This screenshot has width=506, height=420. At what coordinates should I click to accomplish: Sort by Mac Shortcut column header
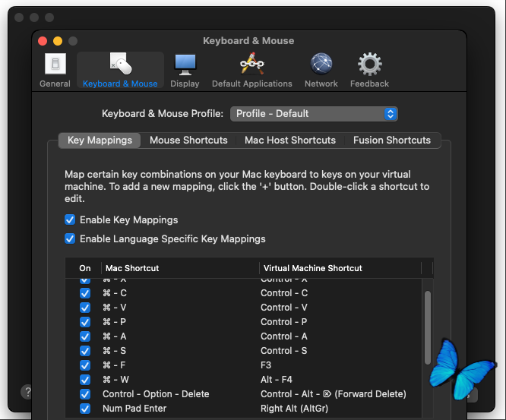[179, 268]
